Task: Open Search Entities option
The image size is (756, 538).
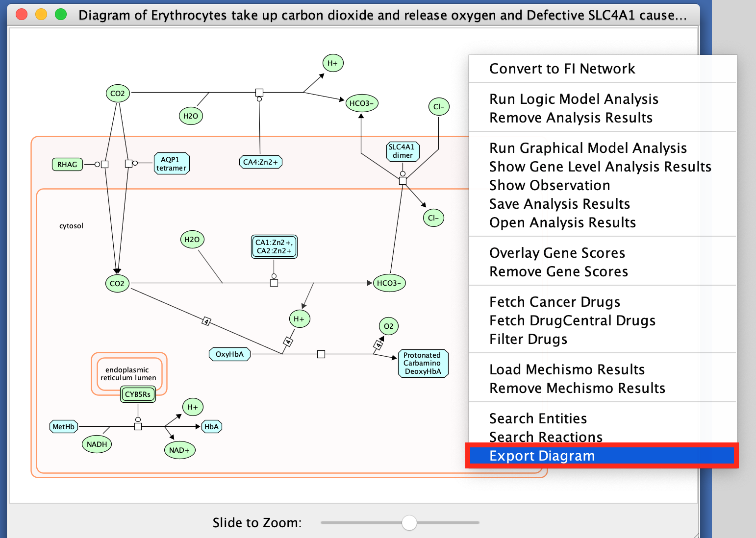Action: coord(603,418)
